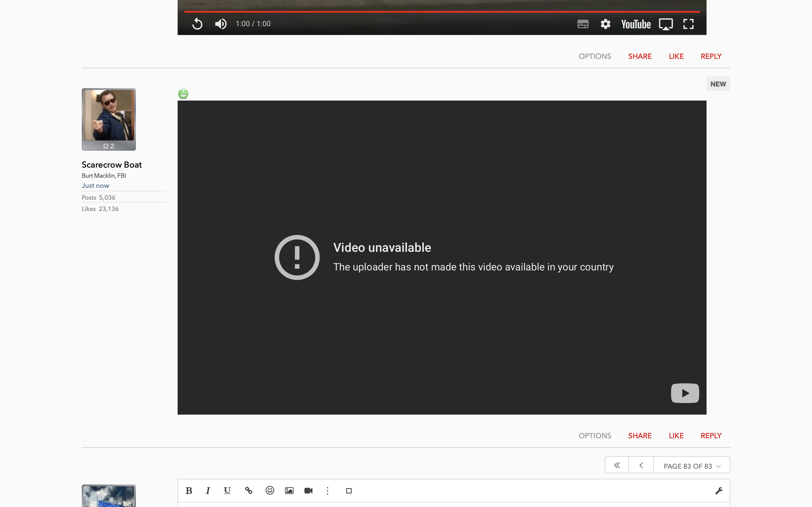Apply italic formatting in editor

pyautogui.click(x=208, y=491)
